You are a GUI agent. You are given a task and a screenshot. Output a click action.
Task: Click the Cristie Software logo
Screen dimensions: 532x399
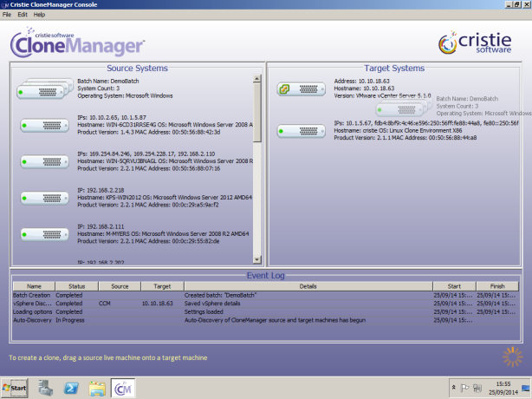(x=475, y=43)
